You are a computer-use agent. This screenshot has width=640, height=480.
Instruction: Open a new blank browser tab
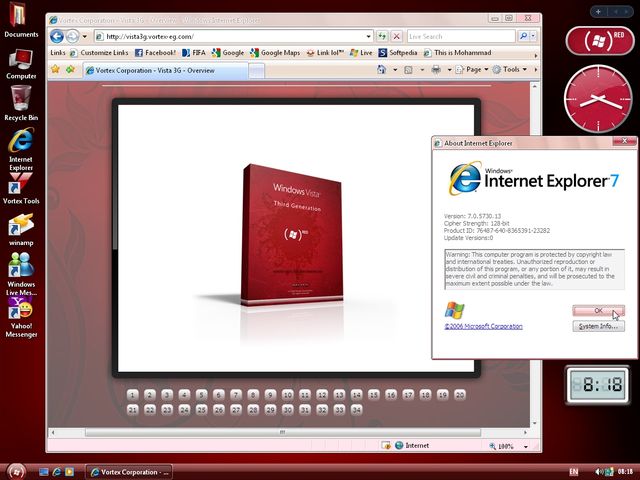click(256, 71)
